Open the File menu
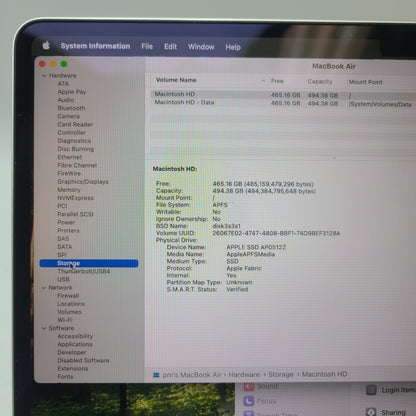 tap(147, 46)
